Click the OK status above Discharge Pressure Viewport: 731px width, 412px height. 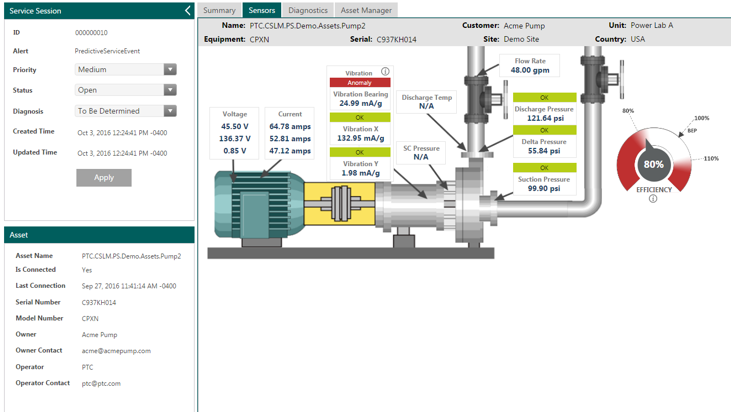click(x=545, y=97)
